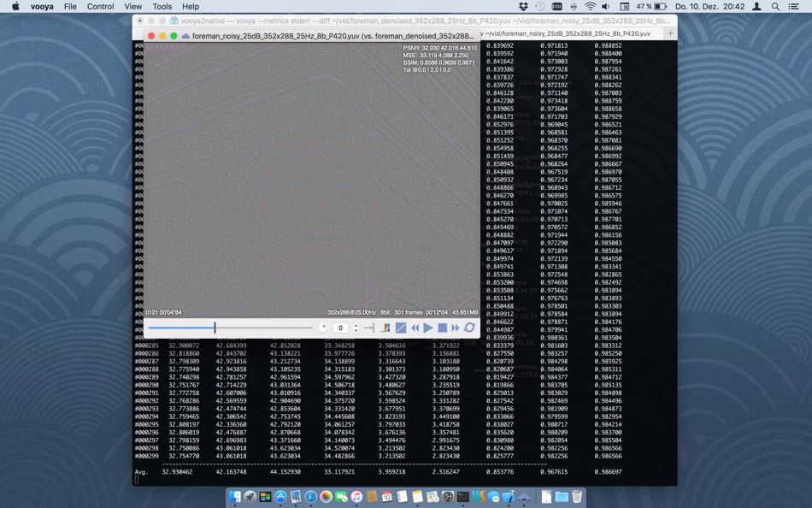Click the round jog dial knob

click(322, 328)
